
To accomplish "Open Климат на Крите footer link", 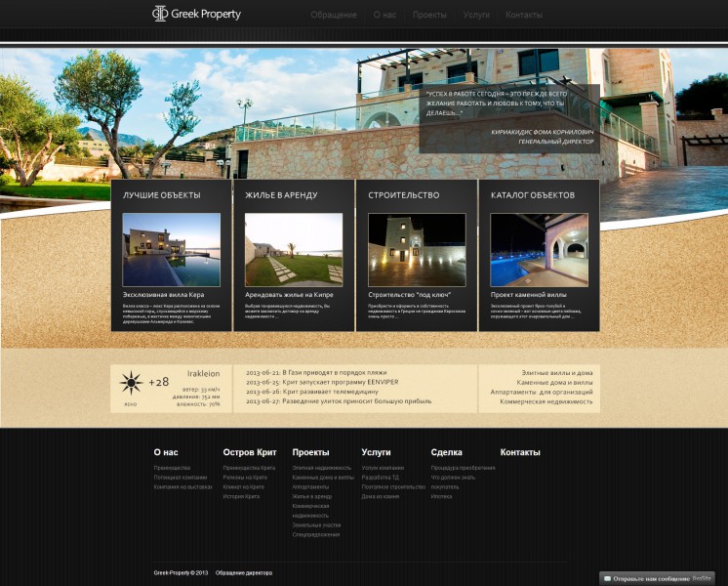I will pyautogui.click(x=243, y=487).
